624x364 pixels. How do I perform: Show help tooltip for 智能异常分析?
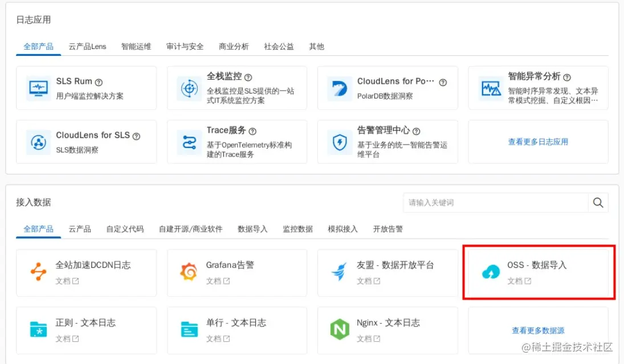point(567,77)
